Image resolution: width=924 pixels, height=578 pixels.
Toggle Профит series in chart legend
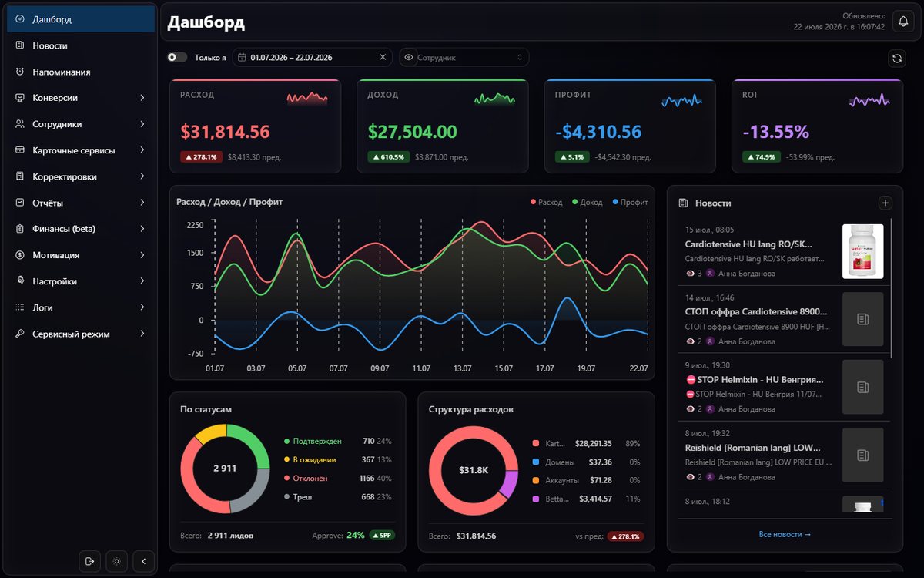(630, 202)
